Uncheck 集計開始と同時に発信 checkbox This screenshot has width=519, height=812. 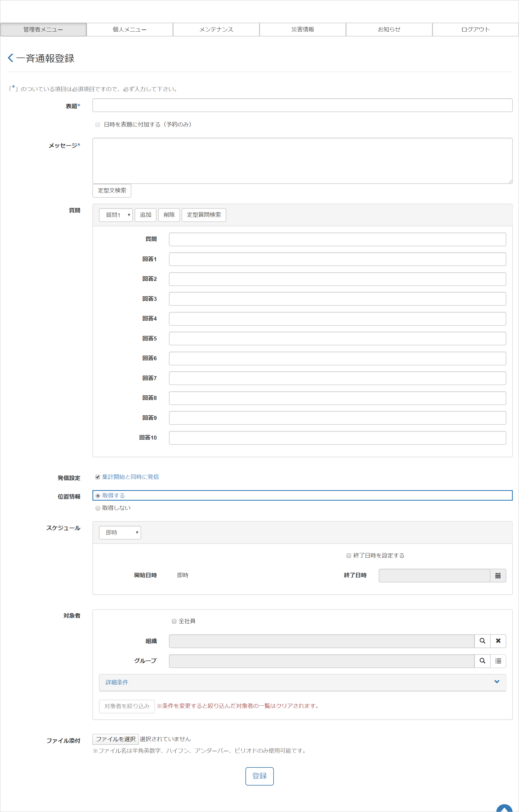[x=98, y=477]
